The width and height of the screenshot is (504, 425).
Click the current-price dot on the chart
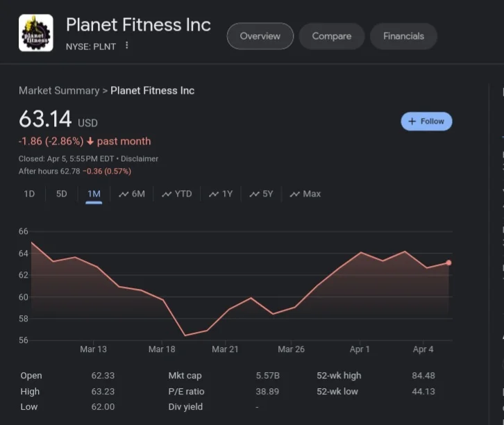pos(448,263)
